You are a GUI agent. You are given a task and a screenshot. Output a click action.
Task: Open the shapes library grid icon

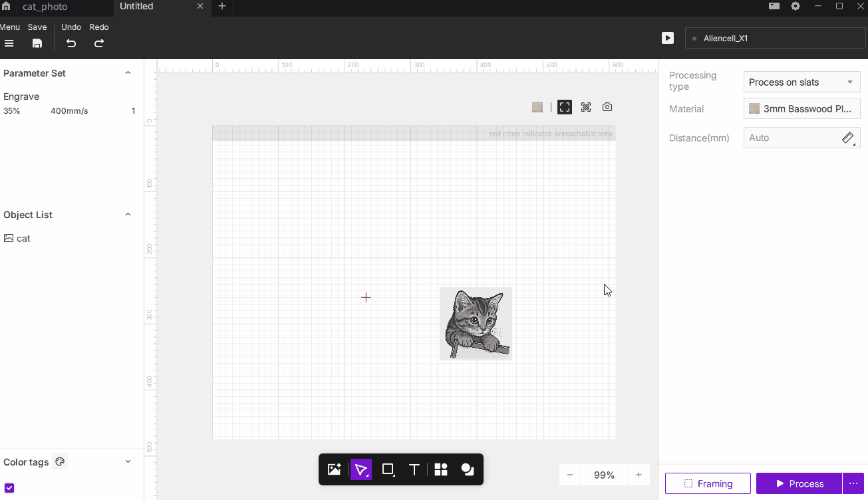click(x=440, y=470)
